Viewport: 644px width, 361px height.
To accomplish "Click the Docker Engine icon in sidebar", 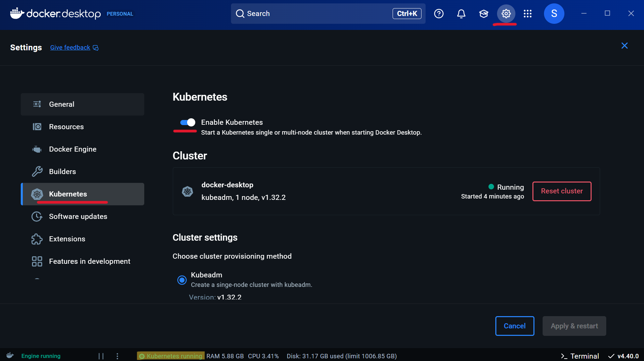I will pyautogui.click(x=37, y=149).
